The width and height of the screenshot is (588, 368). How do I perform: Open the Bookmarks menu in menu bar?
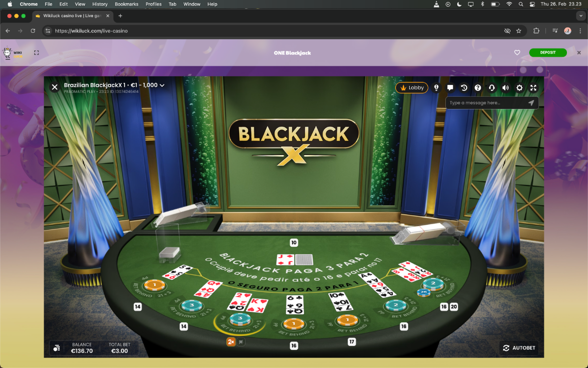coord(126,4)
